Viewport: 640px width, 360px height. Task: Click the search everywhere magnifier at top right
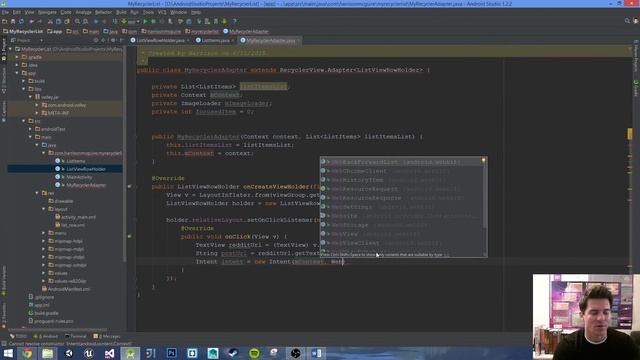click(627, 21)
